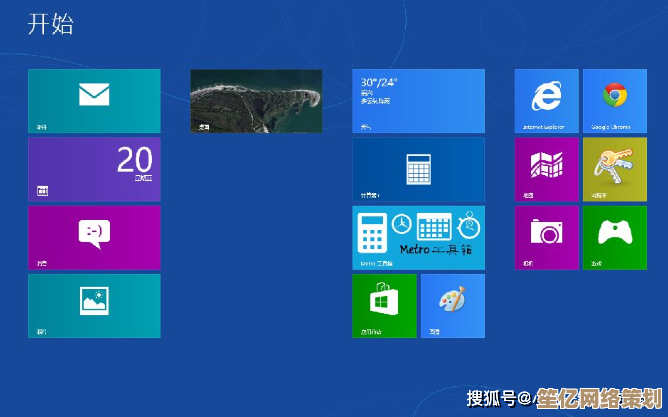Open the keys tile
Viewport: 668px width, 417px height.
tap(614, 169)
